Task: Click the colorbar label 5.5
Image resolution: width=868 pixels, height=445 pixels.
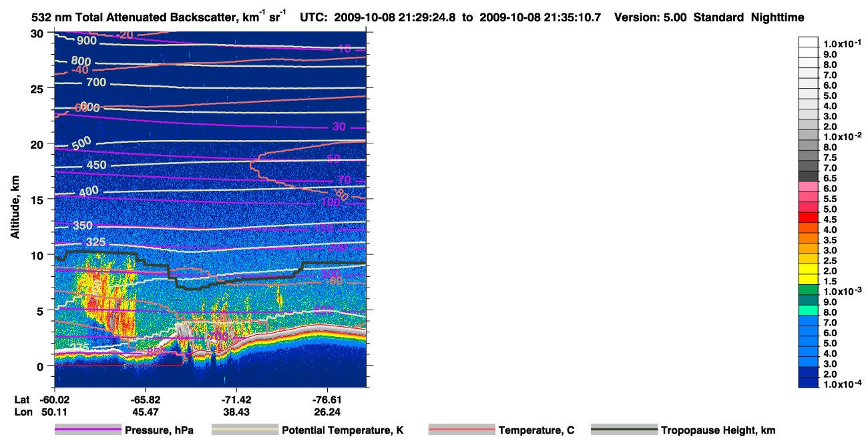Action: pyautogui.click(x=831, y=199)
